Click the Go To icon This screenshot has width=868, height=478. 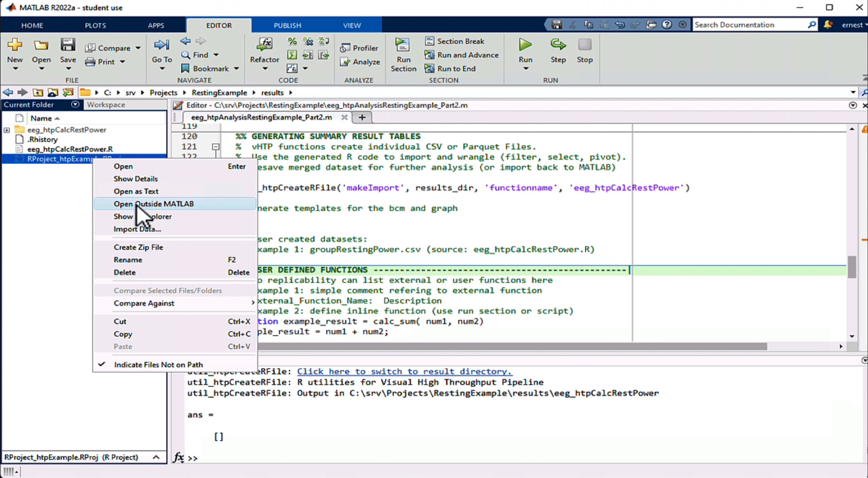[x=162, y=45]
